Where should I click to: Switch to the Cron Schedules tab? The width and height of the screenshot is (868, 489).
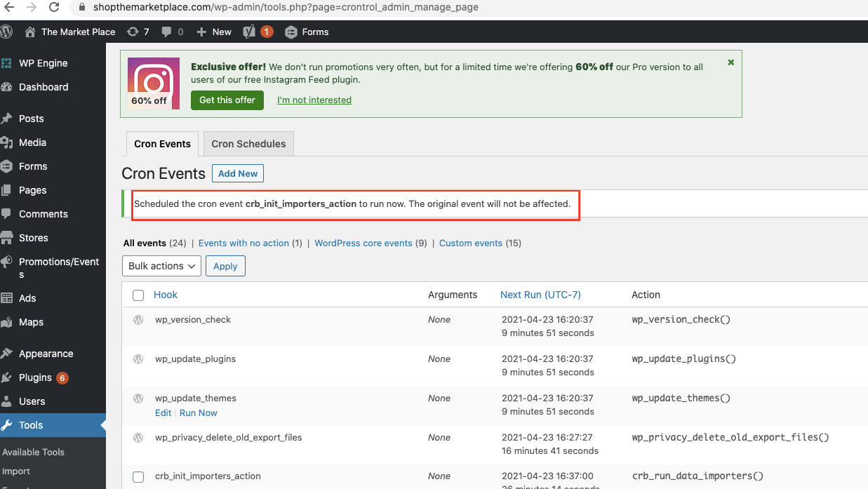(248, 144)
